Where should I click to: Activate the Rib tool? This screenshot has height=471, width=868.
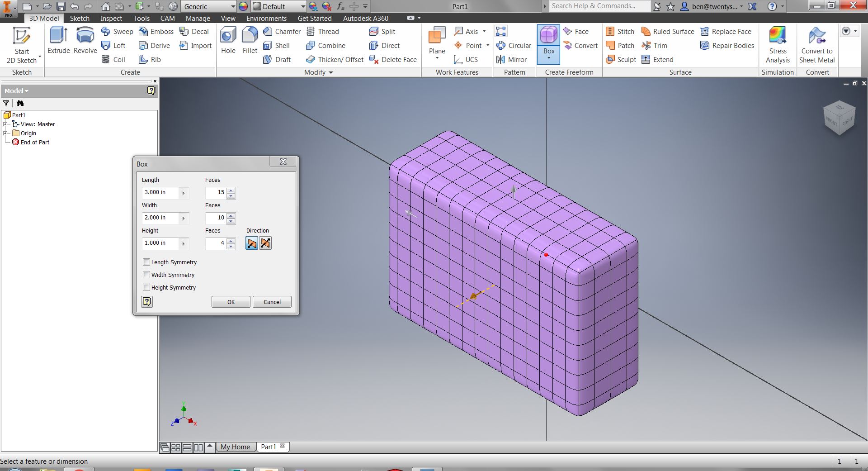click(x=150, y=59)
